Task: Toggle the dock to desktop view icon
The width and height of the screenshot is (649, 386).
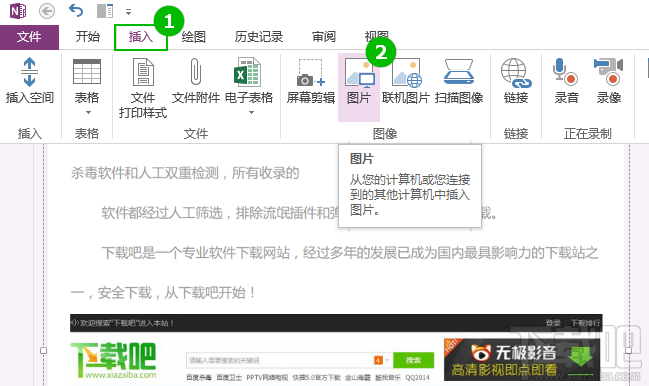Action: pos(105,11)
